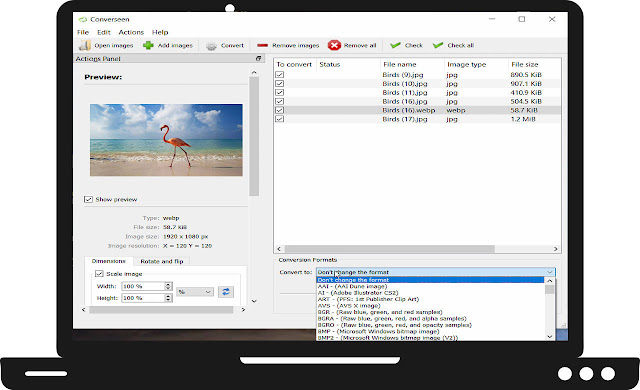Click the blue link aspect ratio button
Viewport: 640px width, 390px height.
[226, 292]
